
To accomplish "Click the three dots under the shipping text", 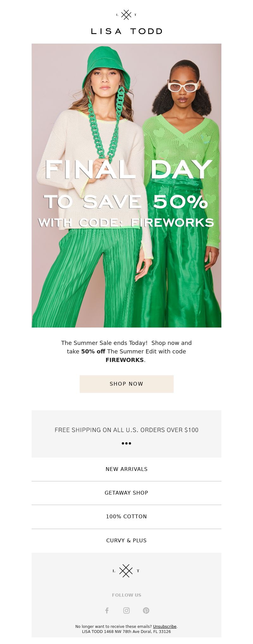I will click(126, 443).
